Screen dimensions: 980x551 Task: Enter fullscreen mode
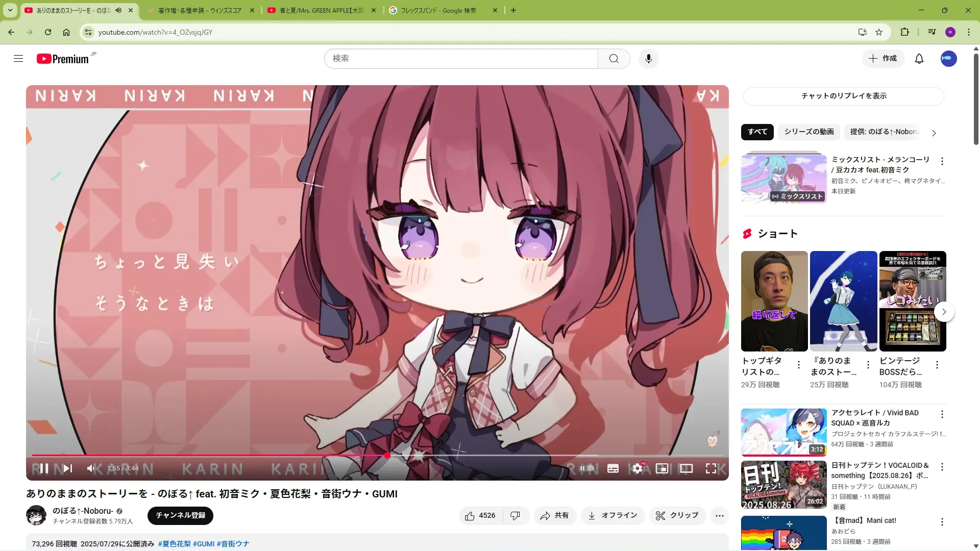[711, 468]
